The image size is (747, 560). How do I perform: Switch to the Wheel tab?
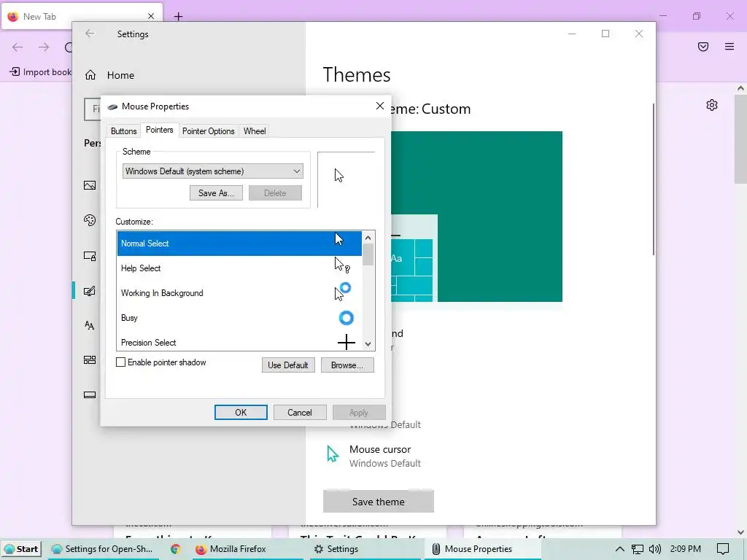tap(255, 131)
